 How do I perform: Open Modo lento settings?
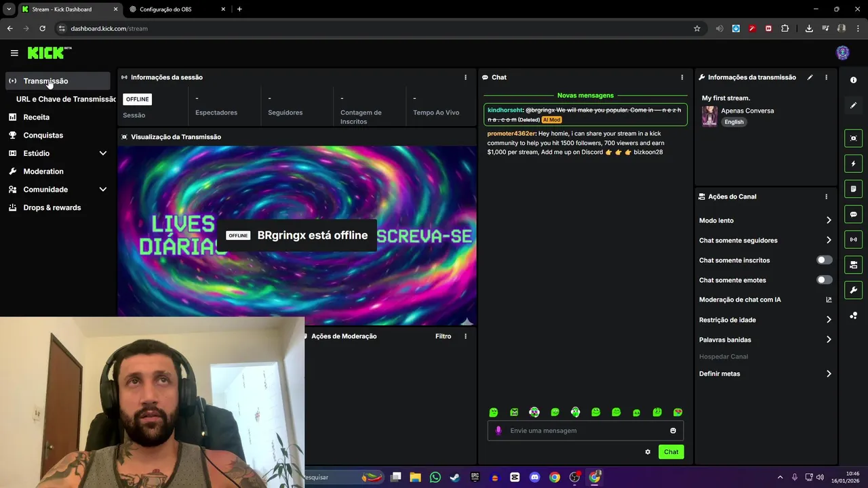(x=765, y=220)
